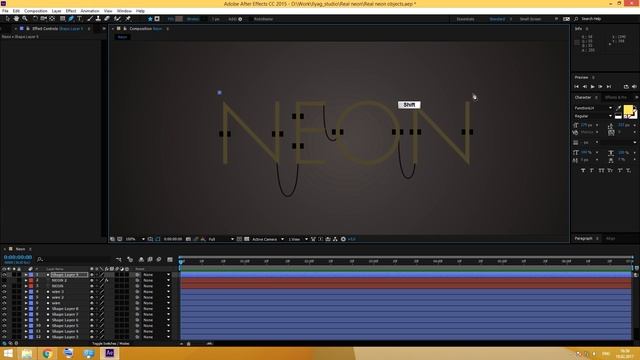The image size is (640, 360).
Task: Open the Layer menu
Action: [57, 11]
